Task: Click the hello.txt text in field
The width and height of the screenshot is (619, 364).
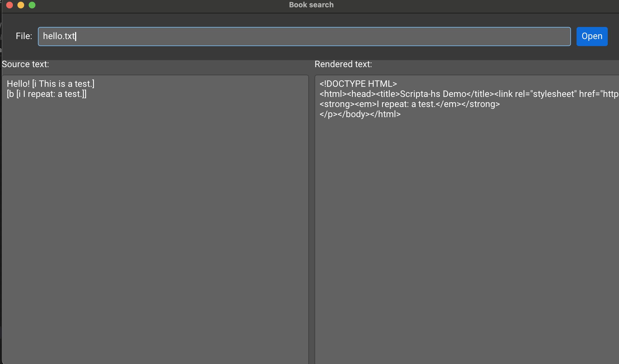Action: click(x=59, y=37)
